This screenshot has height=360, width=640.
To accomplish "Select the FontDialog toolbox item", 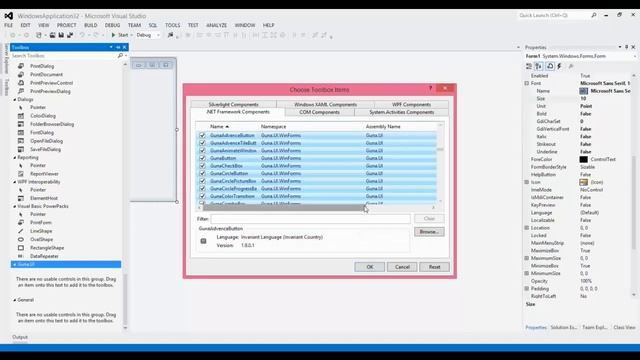I will [x=42, y=133].
